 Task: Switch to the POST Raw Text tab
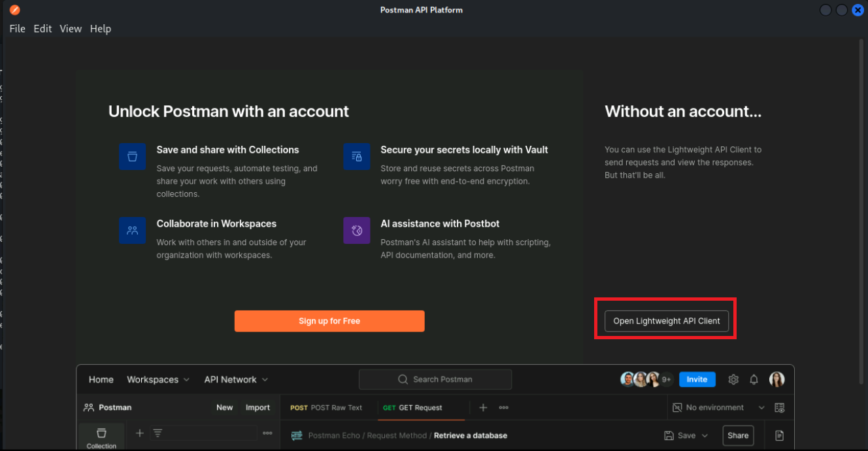326,407
